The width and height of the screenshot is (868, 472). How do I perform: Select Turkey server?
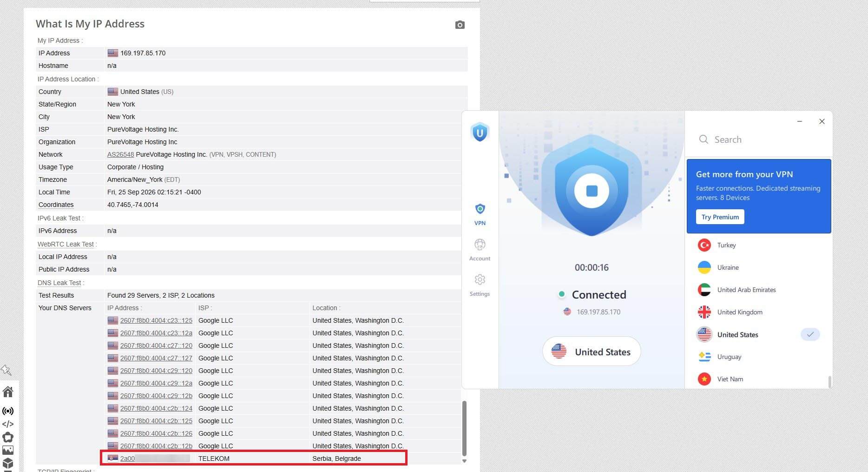pos(759,245)
